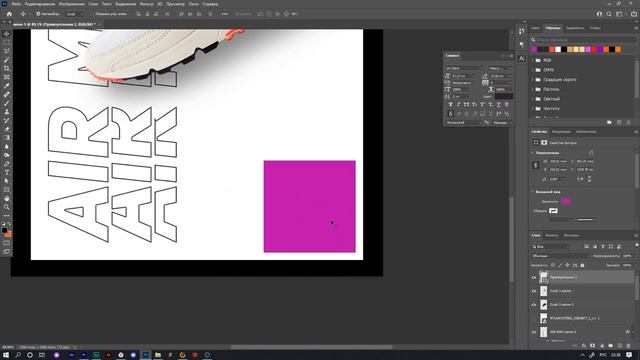Viewport: 640px width, 360px height.
Task: Select the Move tool in left toolbar
Action: click(x=7, y=34)
